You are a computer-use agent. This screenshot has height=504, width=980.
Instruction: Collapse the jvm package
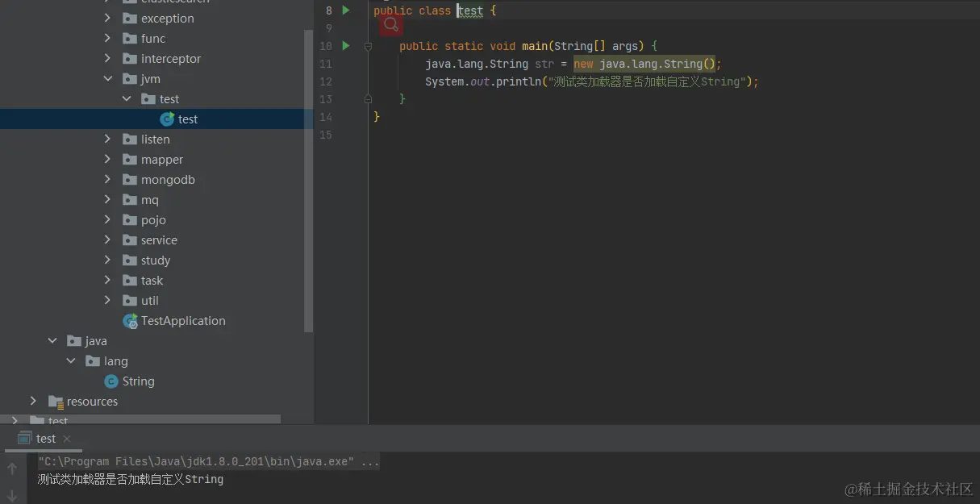pos(108,79)
